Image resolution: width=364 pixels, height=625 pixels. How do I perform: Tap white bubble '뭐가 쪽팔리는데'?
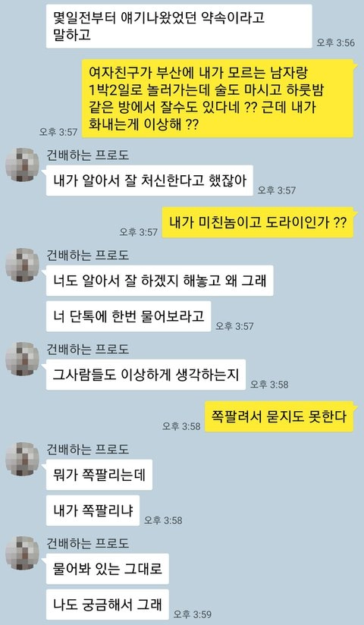[99, 475]
